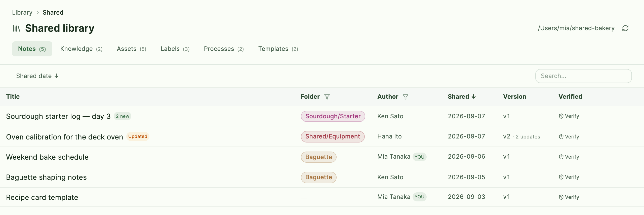Select the Templates tab
The height and width of the screenshot is (215, 644).
tap(278, 49)
